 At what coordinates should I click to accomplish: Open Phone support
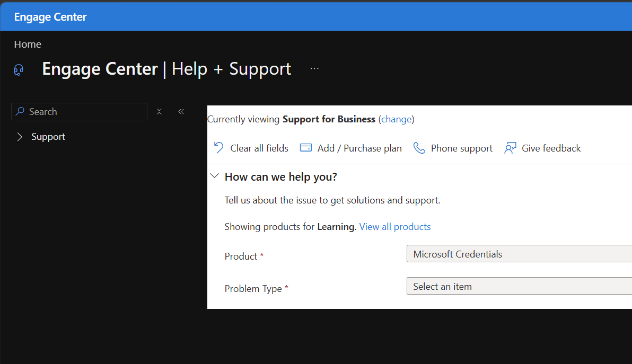tap(461, 148)
